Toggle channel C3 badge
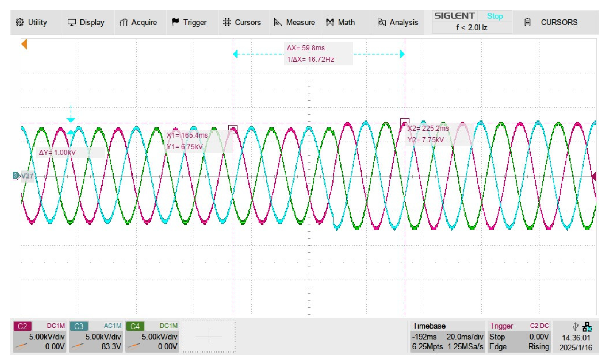The image size is (609, 364). tap(79, 326)
